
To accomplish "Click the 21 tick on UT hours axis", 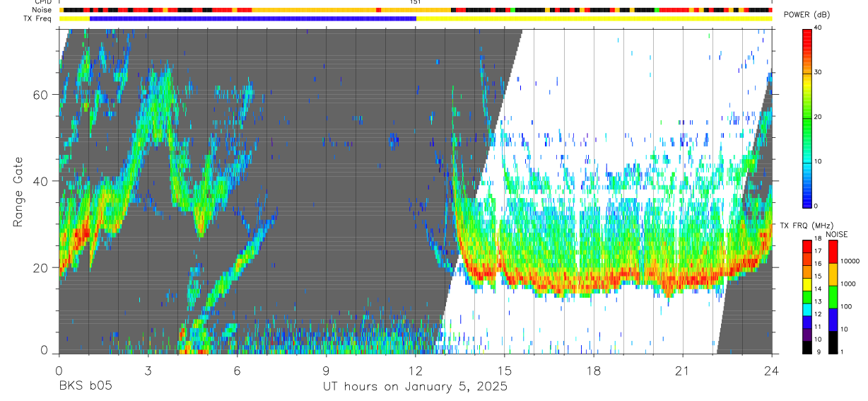I will point(683,371).
